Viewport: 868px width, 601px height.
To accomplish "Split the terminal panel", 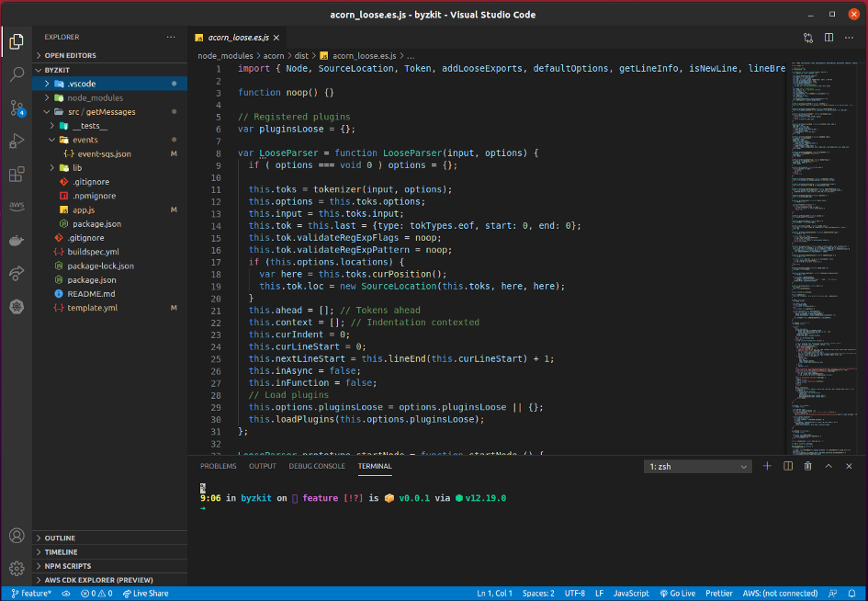I will pos(788,467).
